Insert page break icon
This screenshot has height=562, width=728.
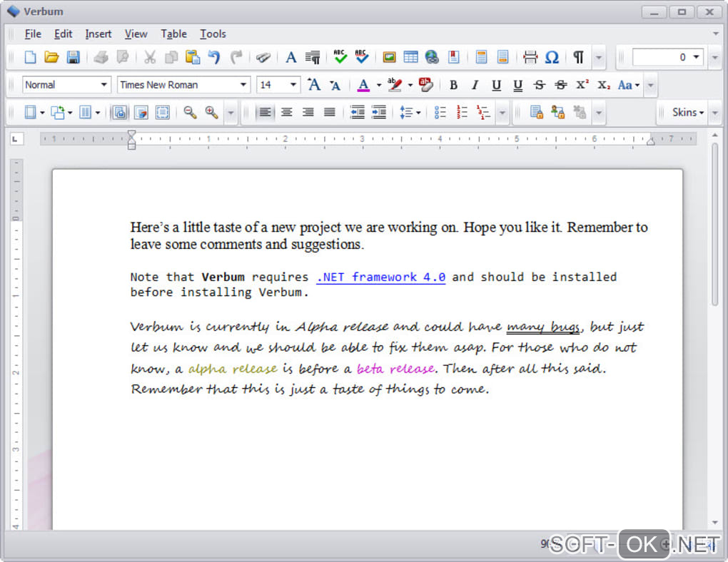point(530,58)
